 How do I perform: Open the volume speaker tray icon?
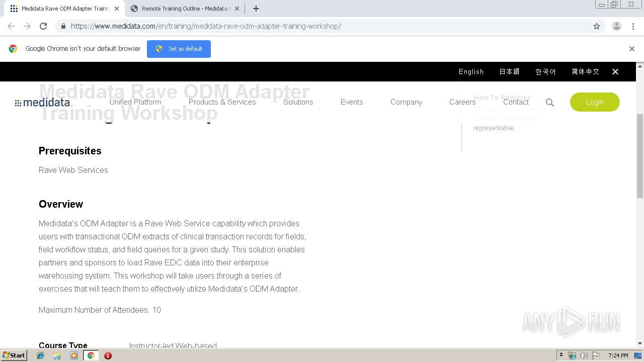click(584, 355)
